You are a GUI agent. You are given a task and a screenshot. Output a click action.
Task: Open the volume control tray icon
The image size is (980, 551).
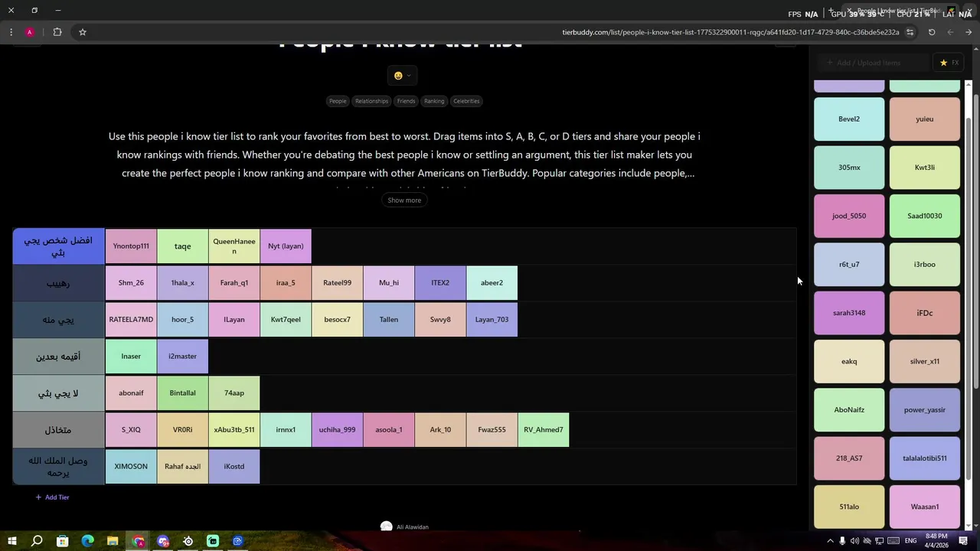(x=854, y=541)
